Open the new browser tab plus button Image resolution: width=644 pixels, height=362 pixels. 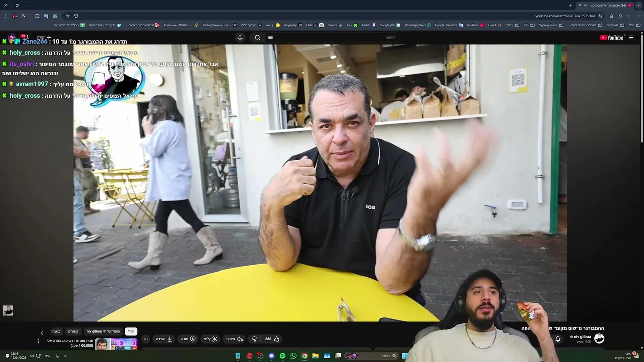571,5
